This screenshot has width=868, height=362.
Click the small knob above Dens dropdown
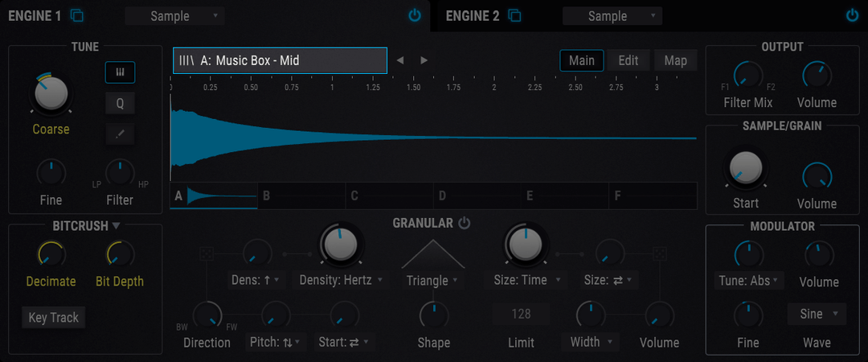[x=257, y=254]
